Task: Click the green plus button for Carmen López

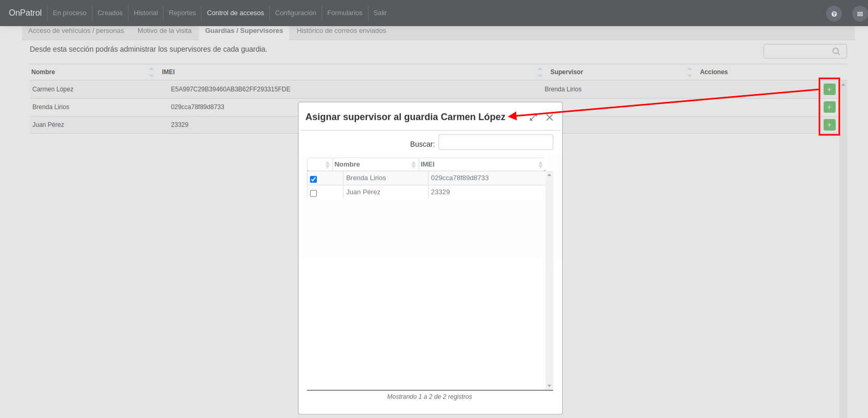Action: 829,89
